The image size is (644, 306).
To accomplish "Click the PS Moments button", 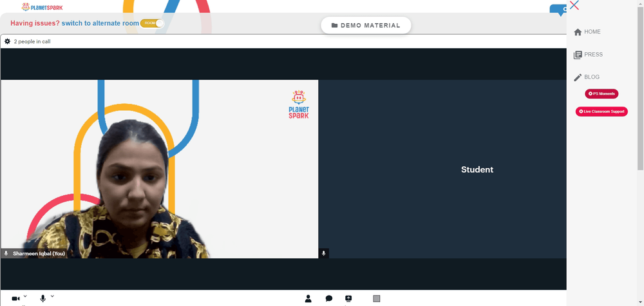I will coord(601,93).
